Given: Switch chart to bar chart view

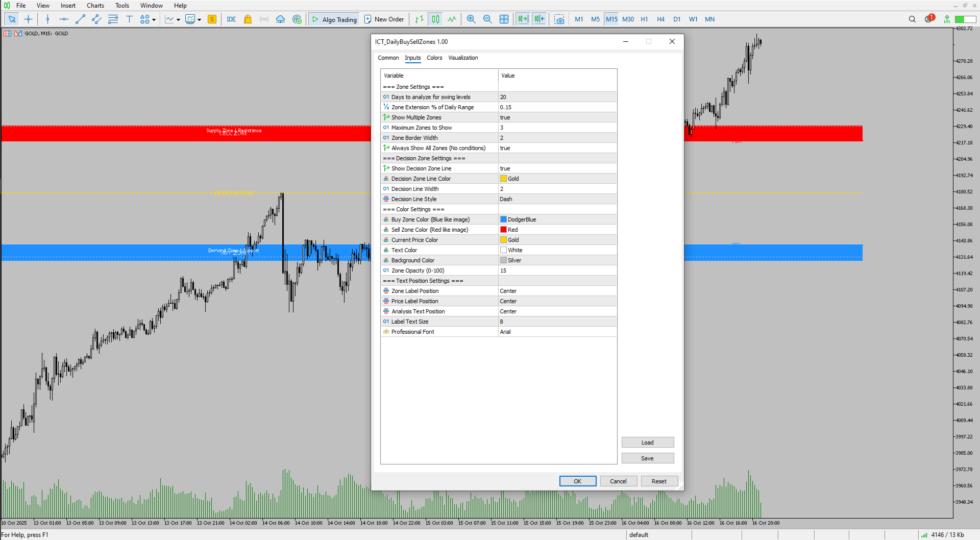Looking at the screenshot, I should (x=419, y=19).
